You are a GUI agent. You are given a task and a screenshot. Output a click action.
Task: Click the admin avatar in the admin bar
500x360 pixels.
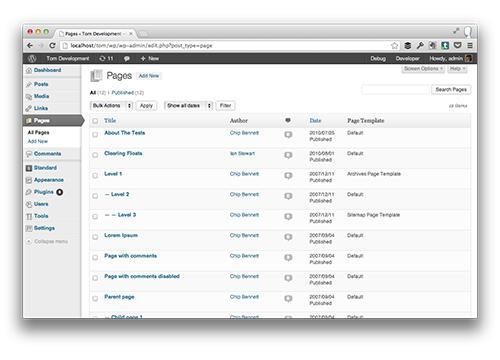point(468,58)
